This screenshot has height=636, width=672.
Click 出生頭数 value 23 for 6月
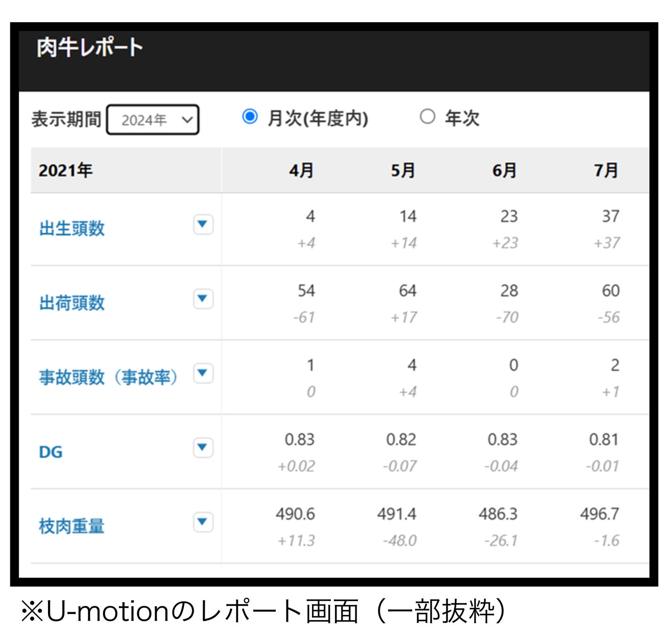point(509,216)
